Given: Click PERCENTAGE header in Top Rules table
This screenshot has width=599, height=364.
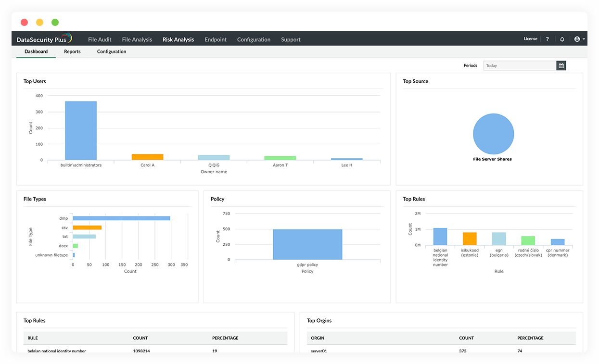Looking at the screenshot, I should [225, 338].
